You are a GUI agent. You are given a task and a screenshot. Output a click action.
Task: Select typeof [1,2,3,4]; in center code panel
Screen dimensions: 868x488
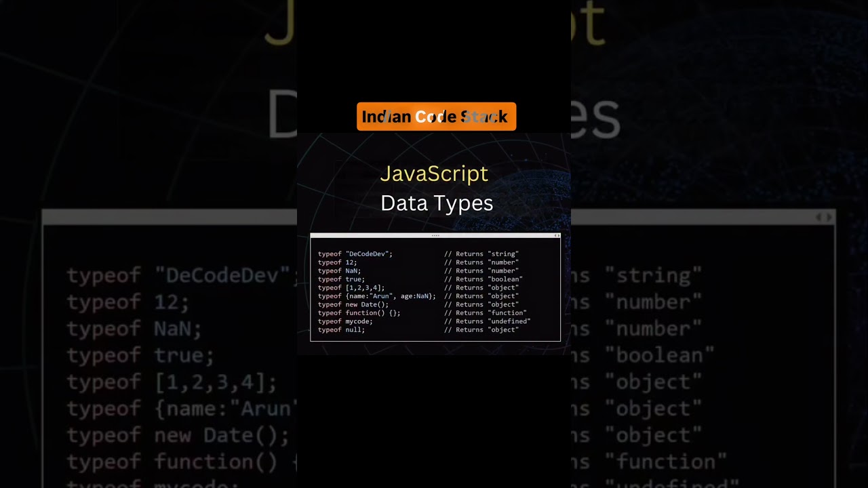tap(351, 288)
